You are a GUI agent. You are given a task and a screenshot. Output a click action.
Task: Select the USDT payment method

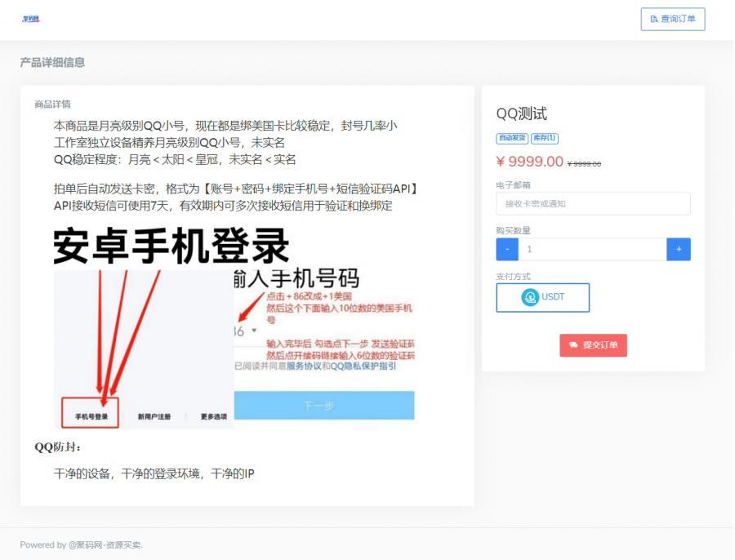541,297
